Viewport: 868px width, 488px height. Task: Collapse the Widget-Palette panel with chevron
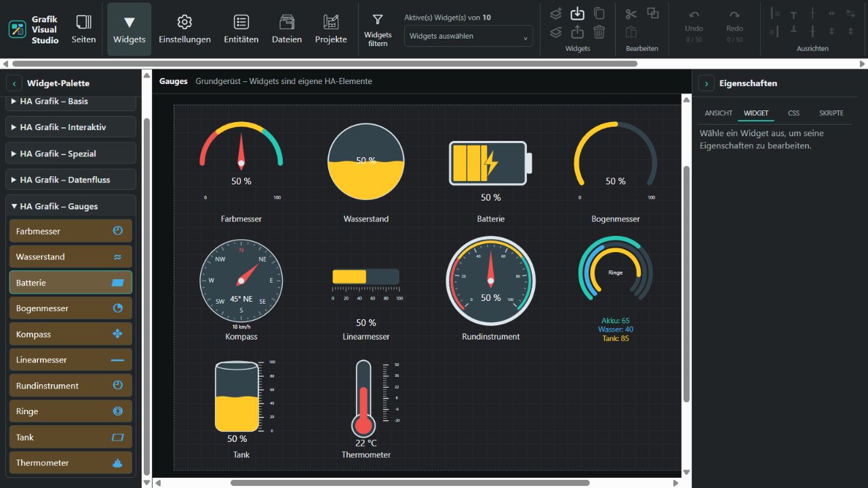(14, 83)
